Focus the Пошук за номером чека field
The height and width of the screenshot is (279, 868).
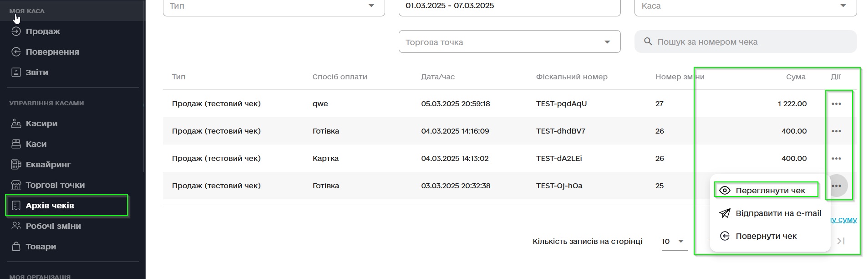(x=746, y=41)
